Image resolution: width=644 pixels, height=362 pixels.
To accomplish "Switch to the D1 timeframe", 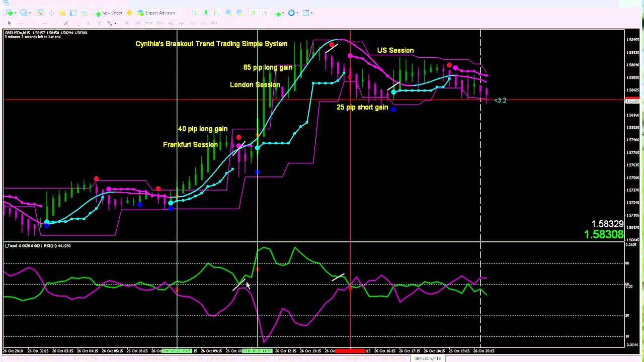I will 193,24.
